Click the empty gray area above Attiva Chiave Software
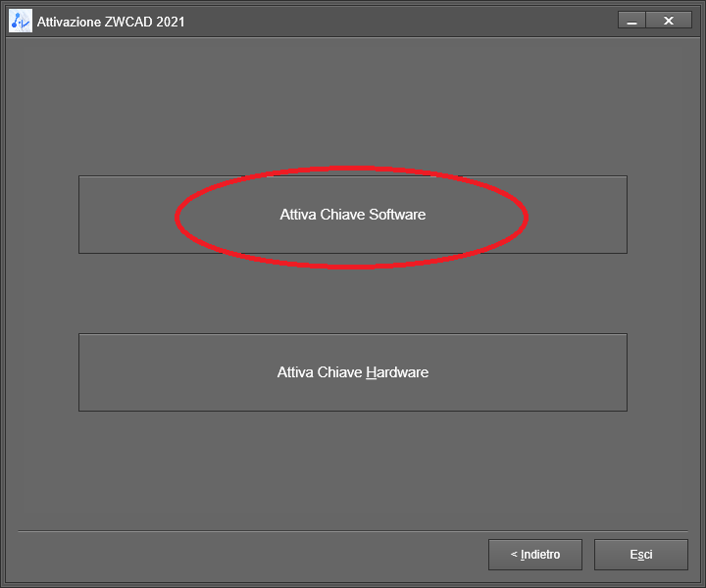The image size is (706, 588). (x=353, y=106)
